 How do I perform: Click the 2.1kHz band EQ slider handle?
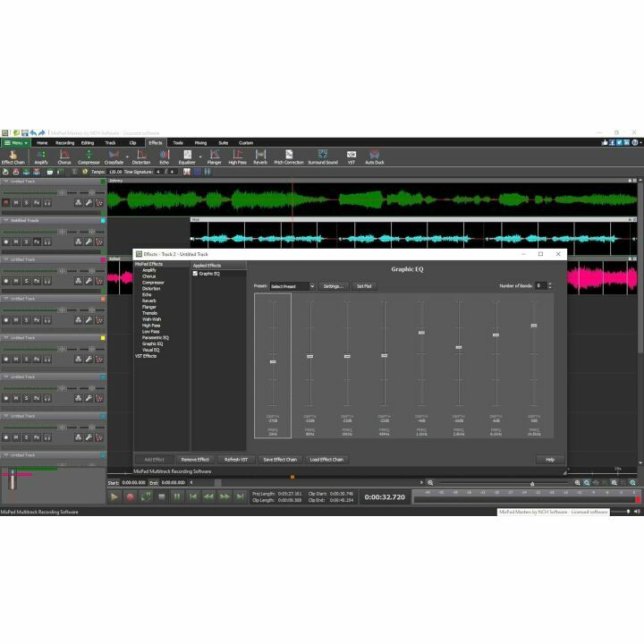[421, 333]
